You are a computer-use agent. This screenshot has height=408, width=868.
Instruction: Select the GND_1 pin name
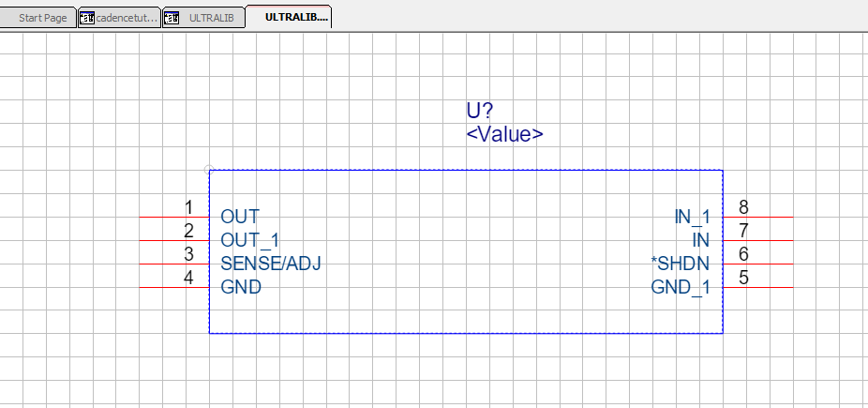681,287
